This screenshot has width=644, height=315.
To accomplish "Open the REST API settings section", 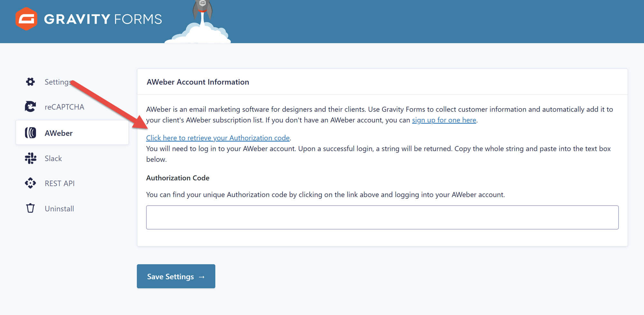I will 60,183.
